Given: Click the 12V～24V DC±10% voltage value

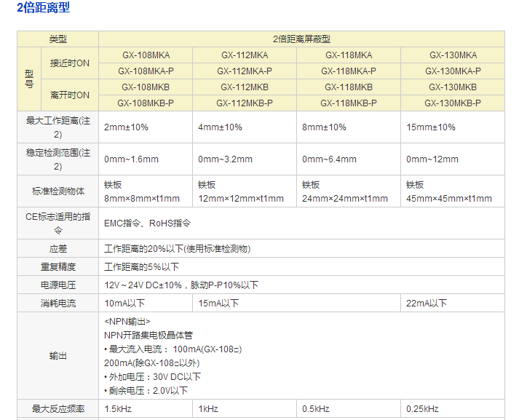Looking at the screenshot, I should (143, 285).
